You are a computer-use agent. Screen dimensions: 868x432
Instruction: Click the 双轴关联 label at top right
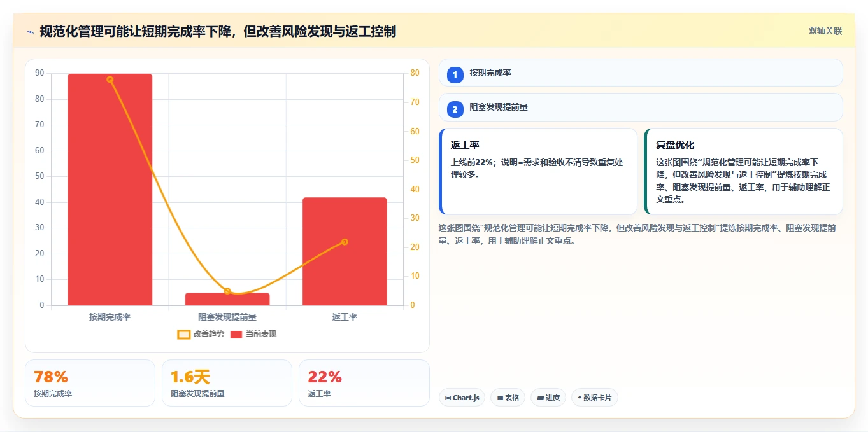(x=825, y=31)
